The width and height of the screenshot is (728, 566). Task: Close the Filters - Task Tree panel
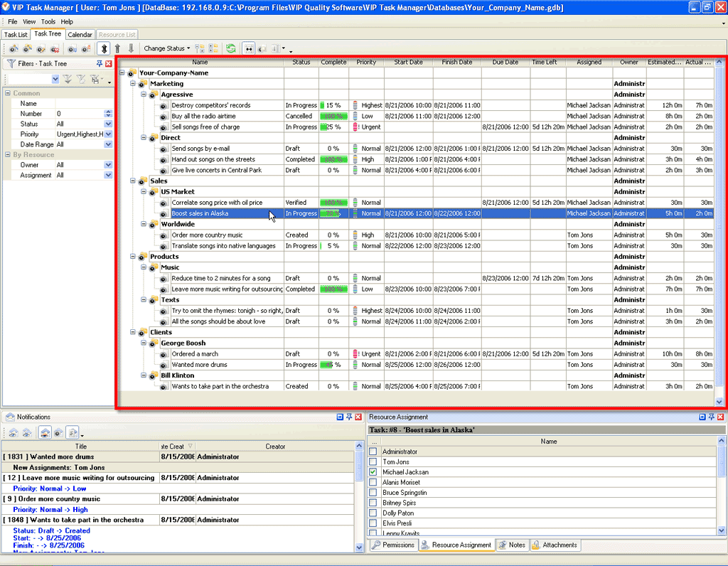coord(109,63)
